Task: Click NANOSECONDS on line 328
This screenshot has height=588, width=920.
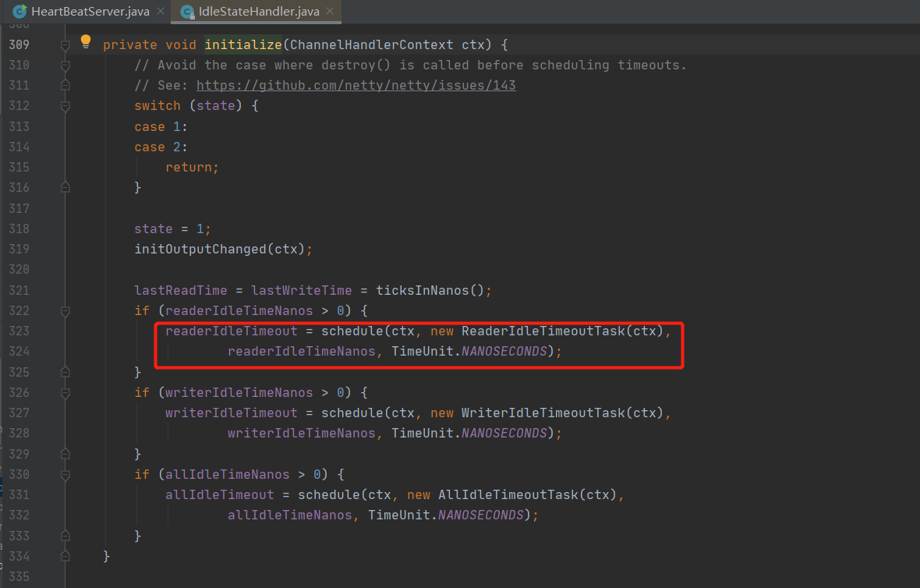Action: 504,433
